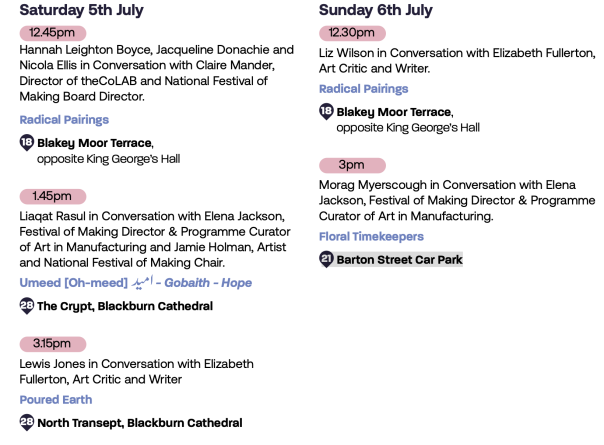Click the Saturday 5th July heading

point(81,10)
